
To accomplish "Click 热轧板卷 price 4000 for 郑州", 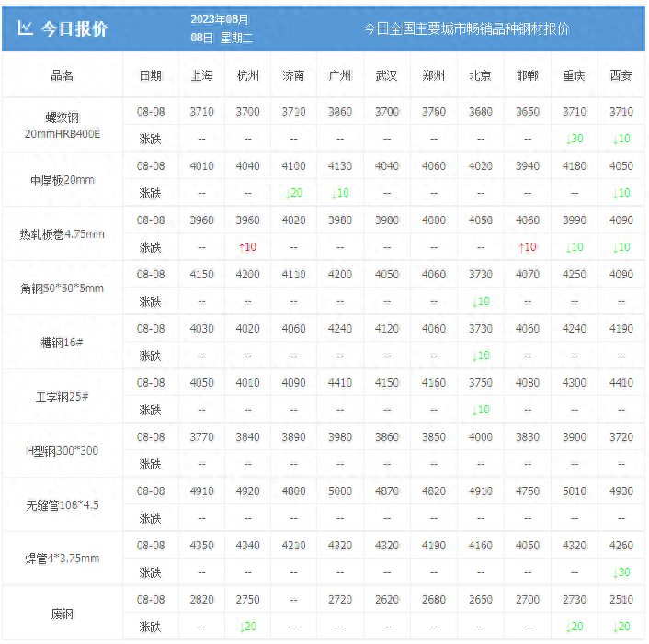I will [434, 220].
